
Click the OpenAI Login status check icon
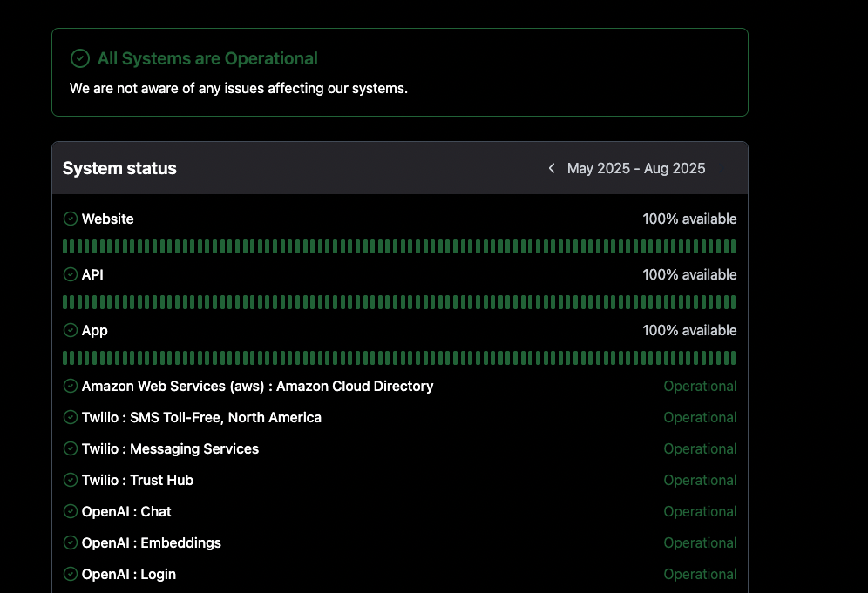tap(71, 574)
